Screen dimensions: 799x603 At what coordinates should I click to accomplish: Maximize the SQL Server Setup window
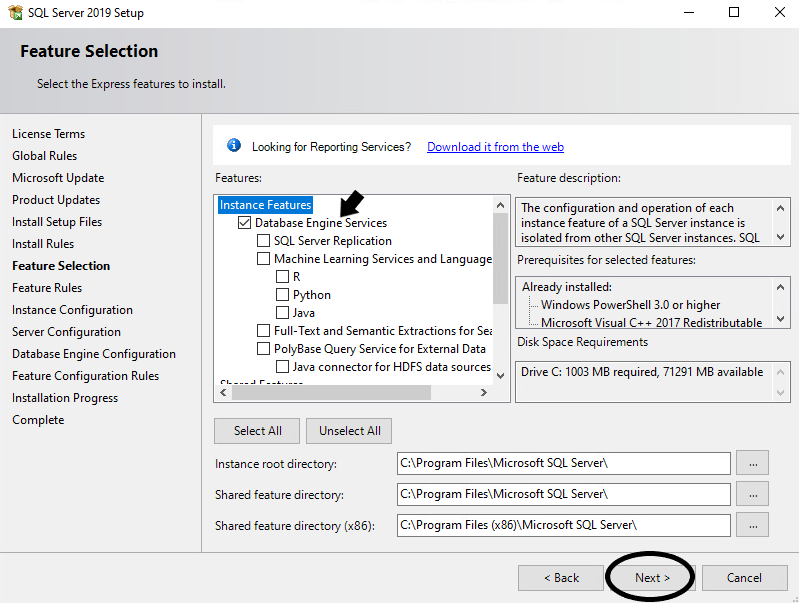[734, 12]
